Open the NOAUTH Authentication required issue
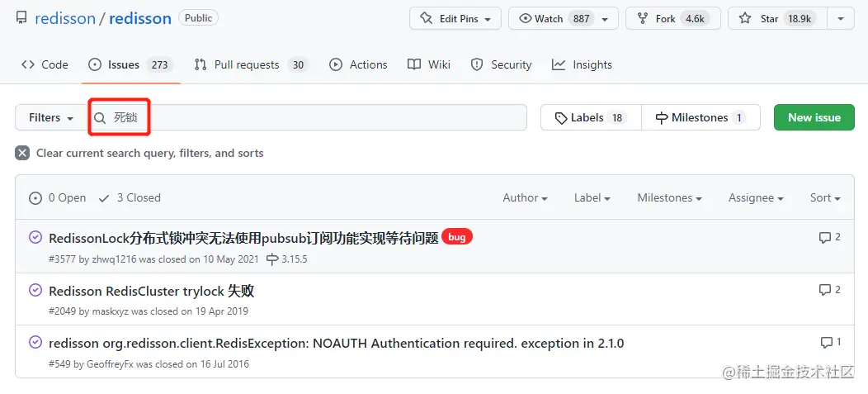 tap(336, 344)
